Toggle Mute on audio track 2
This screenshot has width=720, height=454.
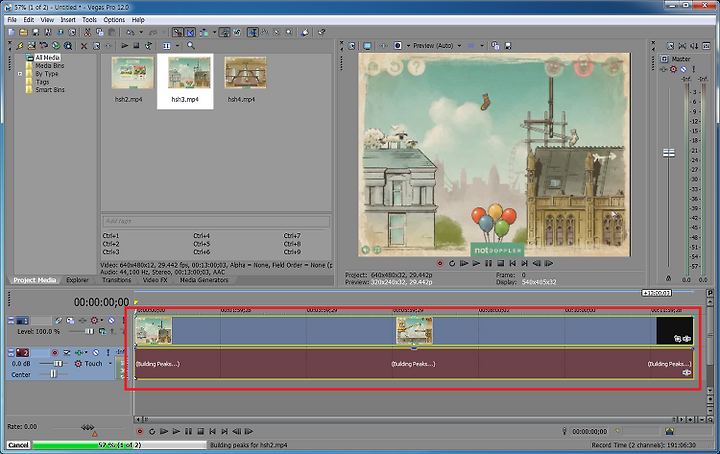pyautogui.click(x=96, y=353)
